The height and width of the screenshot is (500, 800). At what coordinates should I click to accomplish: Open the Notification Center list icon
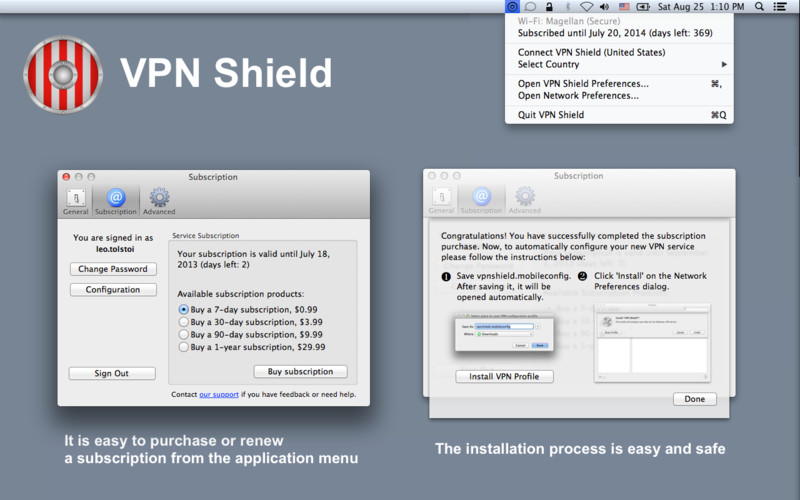780,7
